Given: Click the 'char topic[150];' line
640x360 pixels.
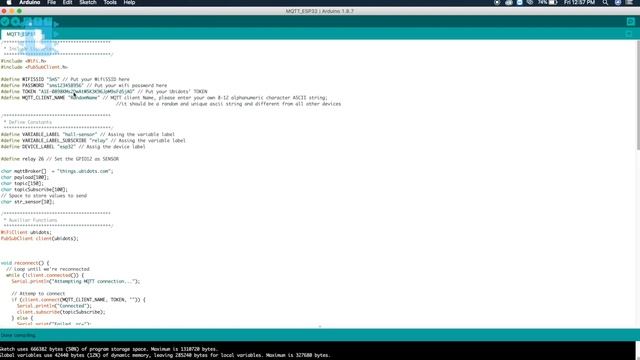Looking at the screenshot, I should coord(22,183).
